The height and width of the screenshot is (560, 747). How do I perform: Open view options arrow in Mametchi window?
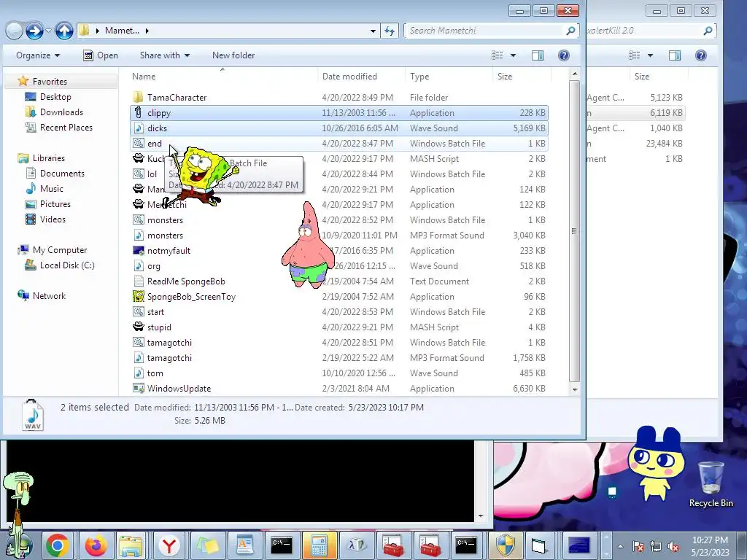coord(513,55)
